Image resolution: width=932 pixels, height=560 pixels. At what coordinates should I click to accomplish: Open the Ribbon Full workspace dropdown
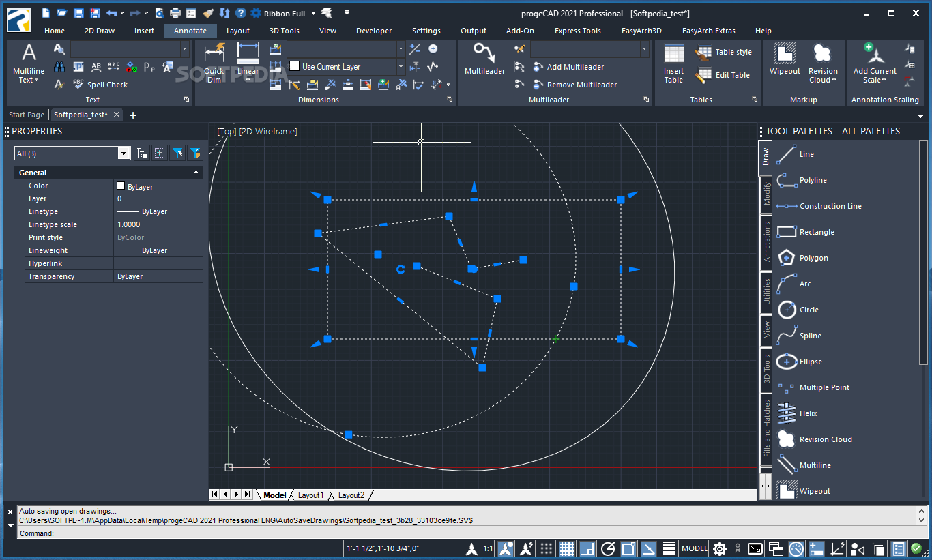[312, 13]
